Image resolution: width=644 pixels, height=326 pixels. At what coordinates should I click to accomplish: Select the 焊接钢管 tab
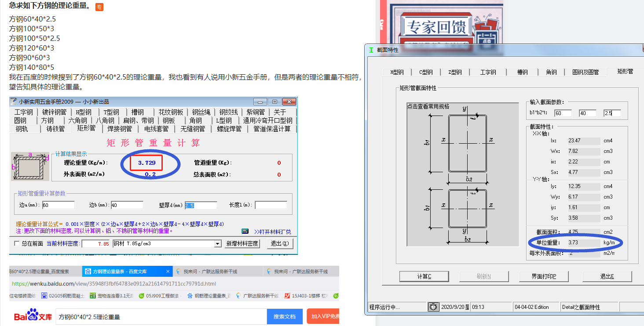(120, 129)
